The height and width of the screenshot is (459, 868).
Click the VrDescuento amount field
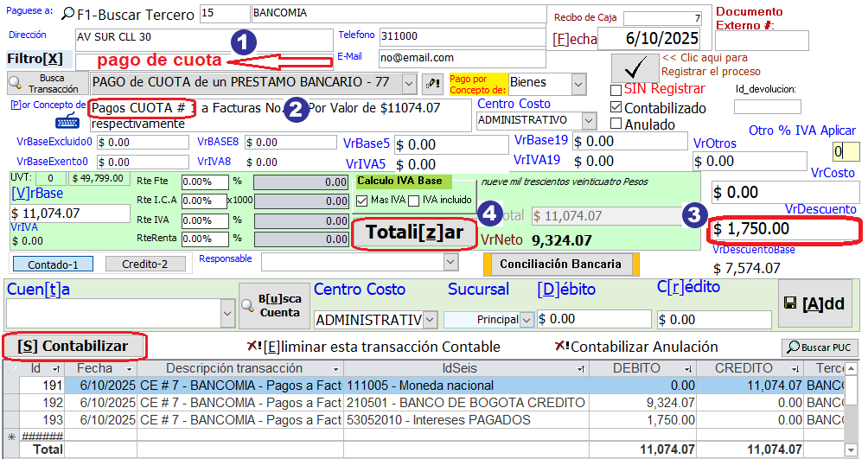point(785,229)
